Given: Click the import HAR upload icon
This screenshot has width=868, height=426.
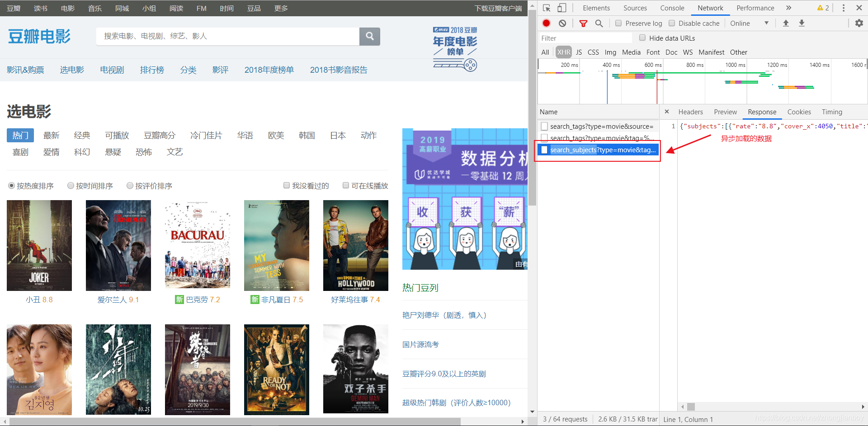Looking at the screenshot, I should pyautogui.click(x=786, y=23).
